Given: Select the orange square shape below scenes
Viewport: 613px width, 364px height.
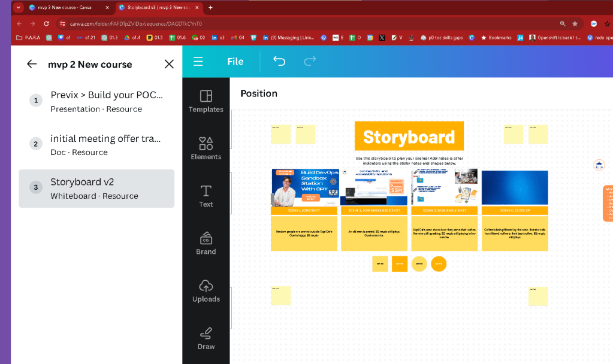Looking at the screenshot, I should click(x=400, y=263).
